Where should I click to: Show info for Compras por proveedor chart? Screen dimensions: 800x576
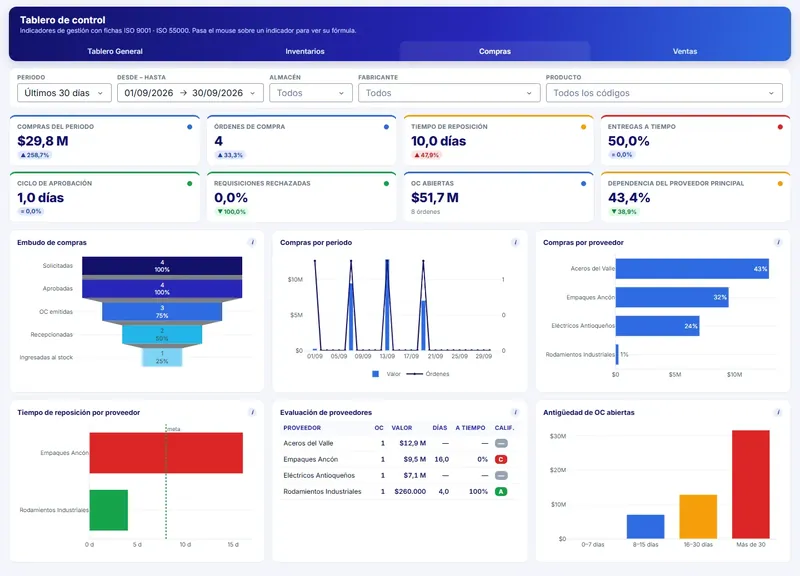(x=778, y=242)
